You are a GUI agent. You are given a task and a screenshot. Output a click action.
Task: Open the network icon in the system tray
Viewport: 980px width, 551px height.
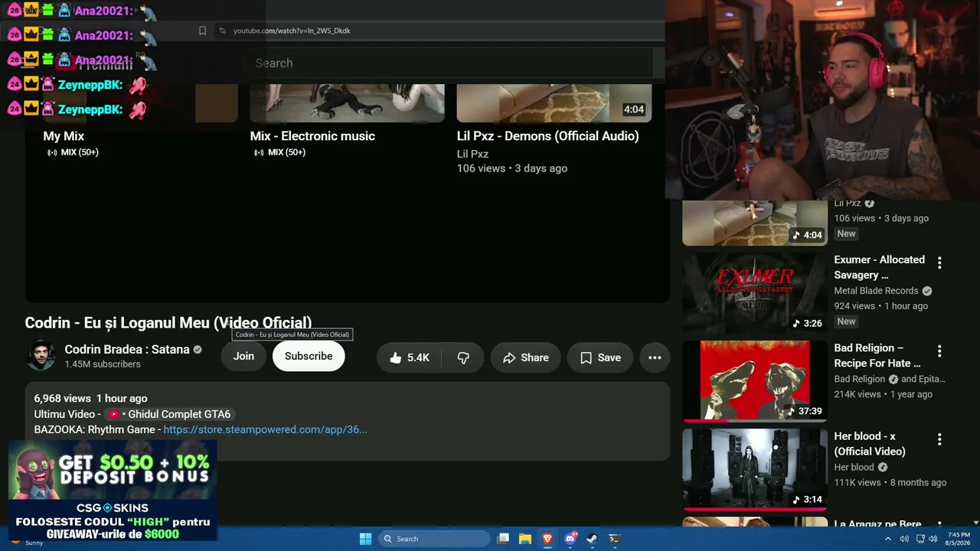tap(920, 539)
